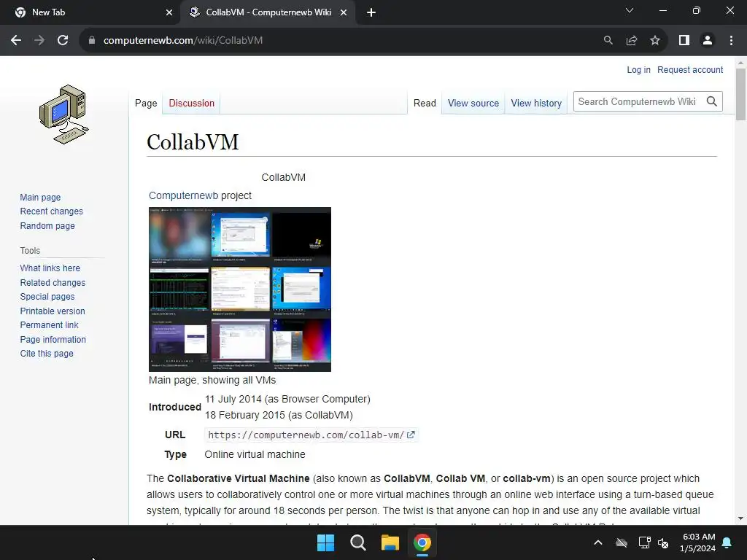Select the Page tab
This screenshot has width=747, height=560.
146,104
